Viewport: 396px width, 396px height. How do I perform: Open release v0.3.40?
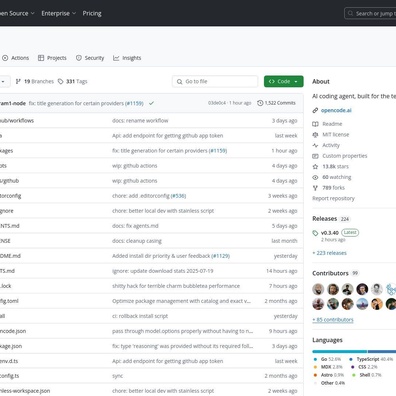330,233
